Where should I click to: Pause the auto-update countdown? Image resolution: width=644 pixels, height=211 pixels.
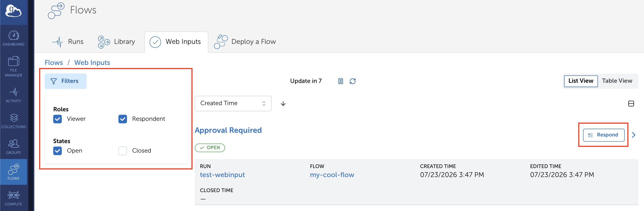tap(340, 81)
